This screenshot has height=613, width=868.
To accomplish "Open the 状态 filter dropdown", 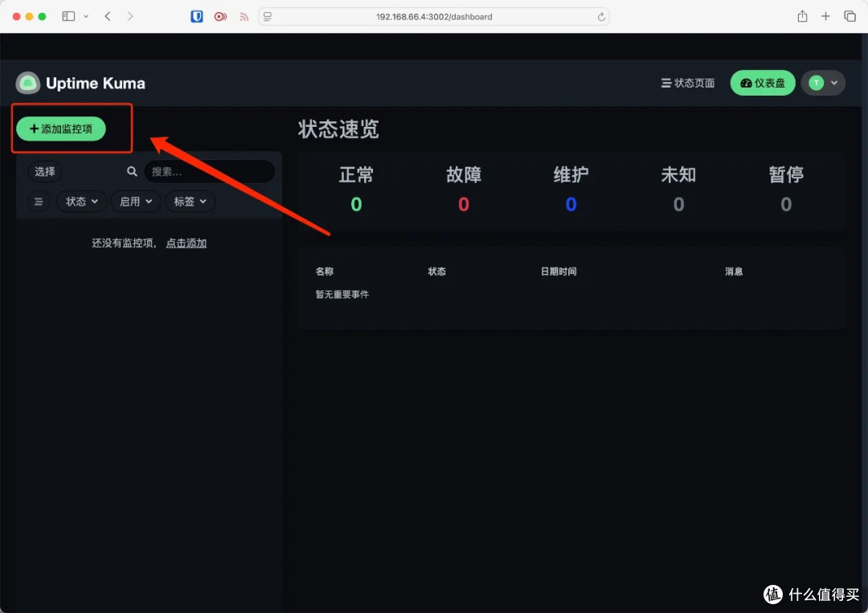I will [x=81, y=202].
